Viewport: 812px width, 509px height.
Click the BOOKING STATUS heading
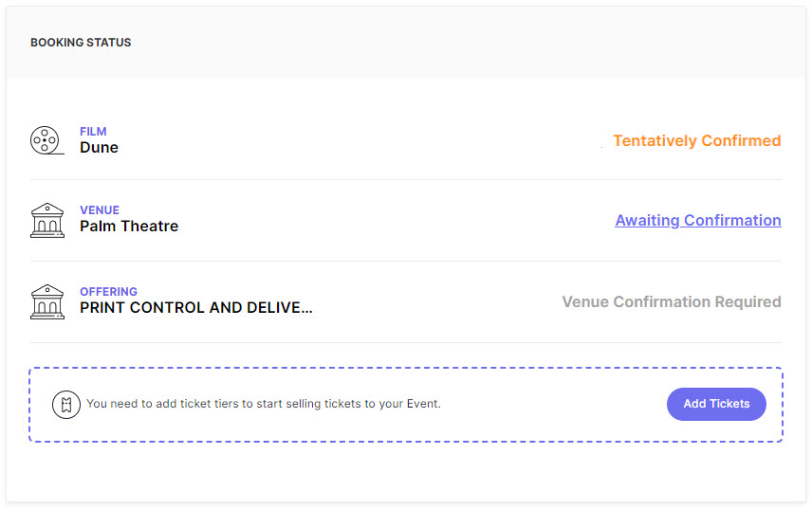click(x=81, y=43)
